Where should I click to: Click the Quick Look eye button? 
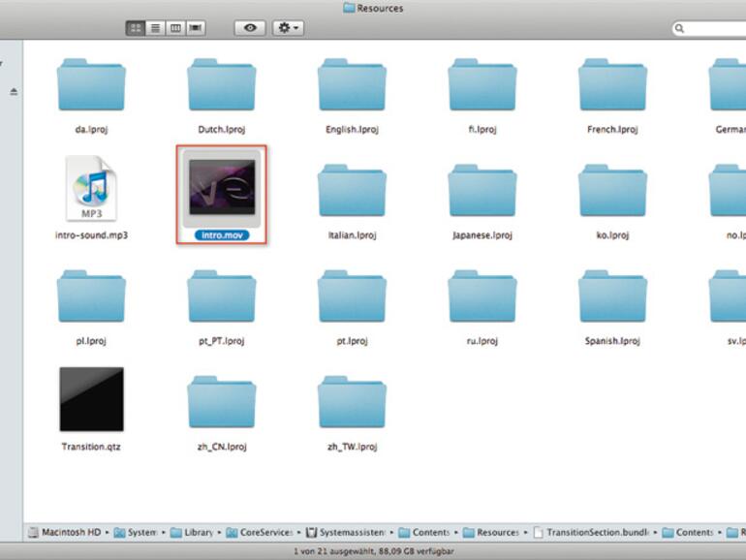pyautogui.click(x=250, y=28)
